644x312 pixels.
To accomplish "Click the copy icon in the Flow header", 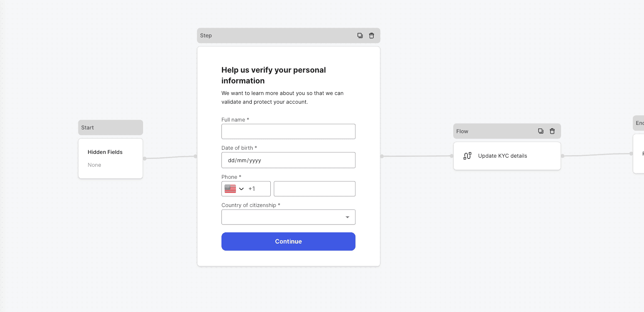I will tap(541, 131).
